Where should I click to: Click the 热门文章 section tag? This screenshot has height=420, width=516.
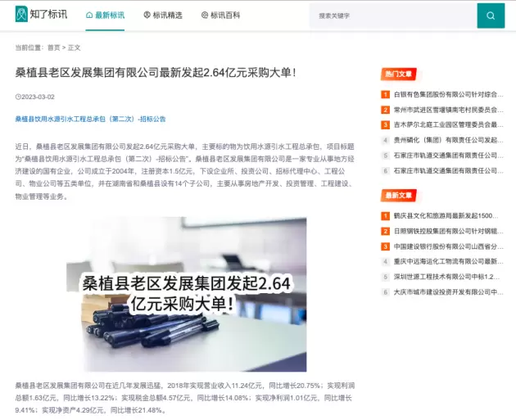click(x=399, y=74)
